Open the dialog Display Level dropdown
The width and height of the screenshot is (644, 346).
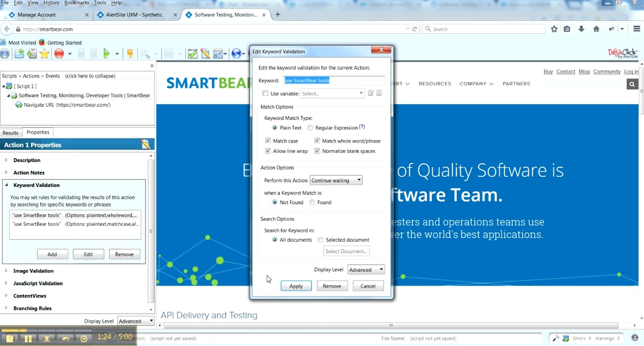pyautogui.click(x=366, y=270)
